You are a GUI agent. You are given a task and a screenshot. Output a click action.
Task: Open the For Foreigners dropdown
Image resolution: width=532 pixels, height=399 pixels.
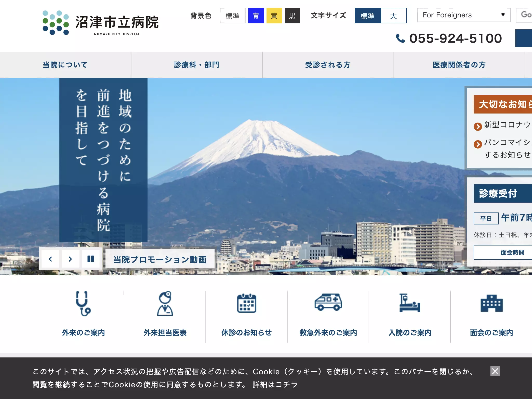click(464, 15)
